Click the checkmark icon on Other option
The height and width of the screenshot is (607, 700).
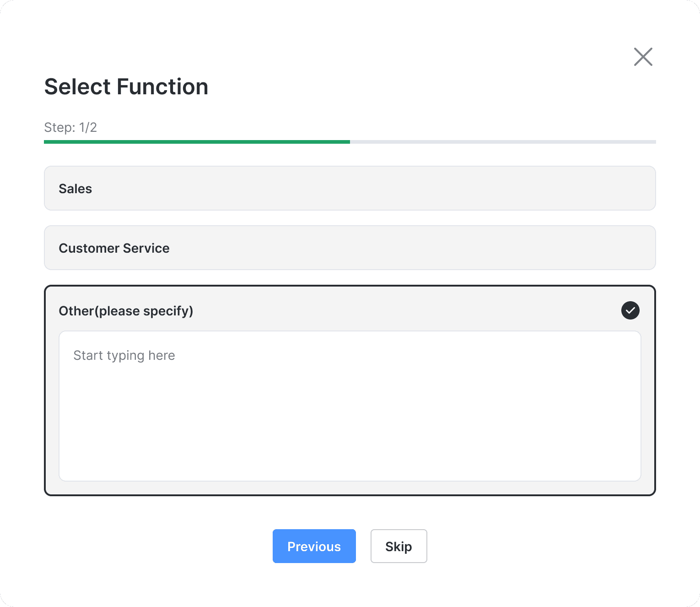click(630, 310)
